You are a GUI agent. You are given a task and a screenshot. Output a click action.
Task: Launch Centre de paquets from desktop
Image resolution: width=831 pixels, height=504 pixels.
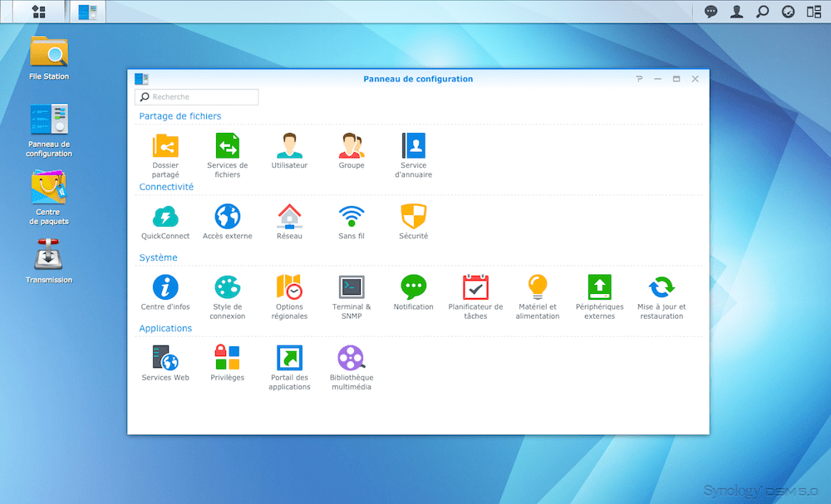[x=49, y=198]
